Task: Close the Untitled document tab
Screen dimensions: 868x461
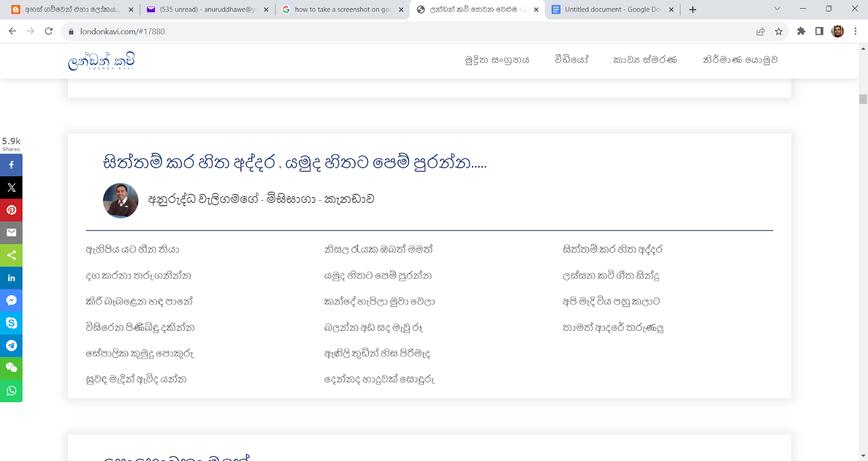Action: point(671,10)
